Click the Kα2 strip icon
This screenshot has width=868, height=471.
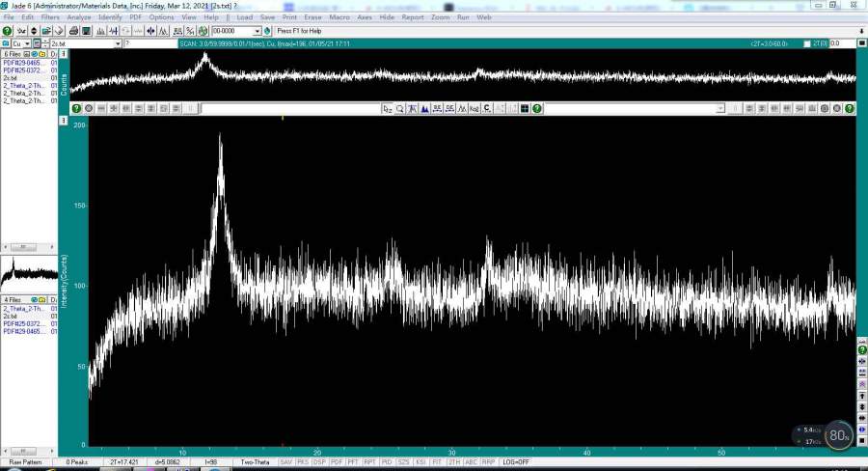pos(475,109)
